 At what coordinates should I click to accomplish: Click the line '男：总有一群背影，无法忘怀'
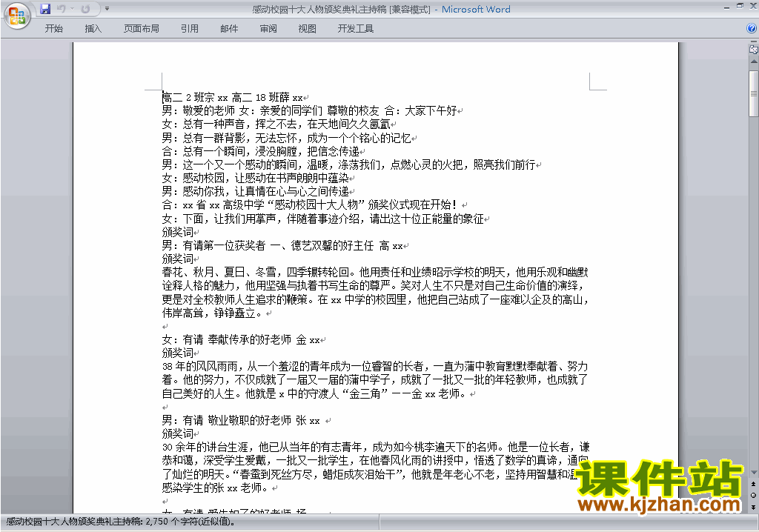click(290, 138)
